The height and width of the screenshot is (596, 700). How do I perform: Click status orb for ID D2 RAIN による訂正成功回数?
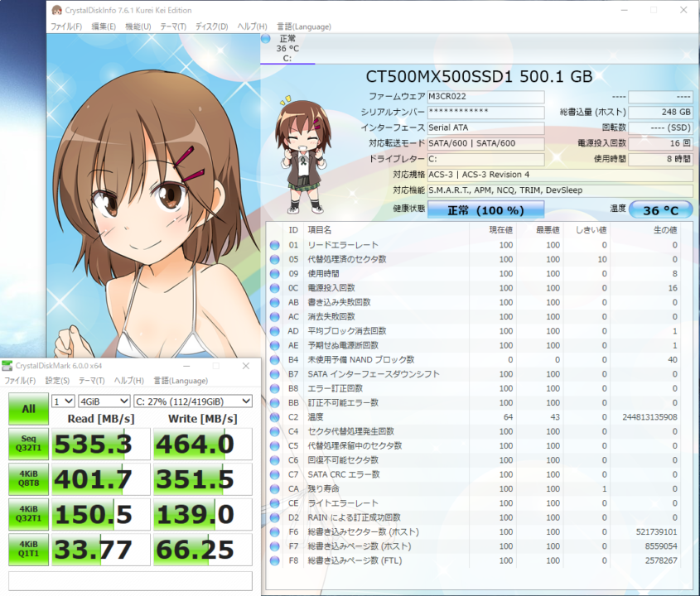click(274, 517)
